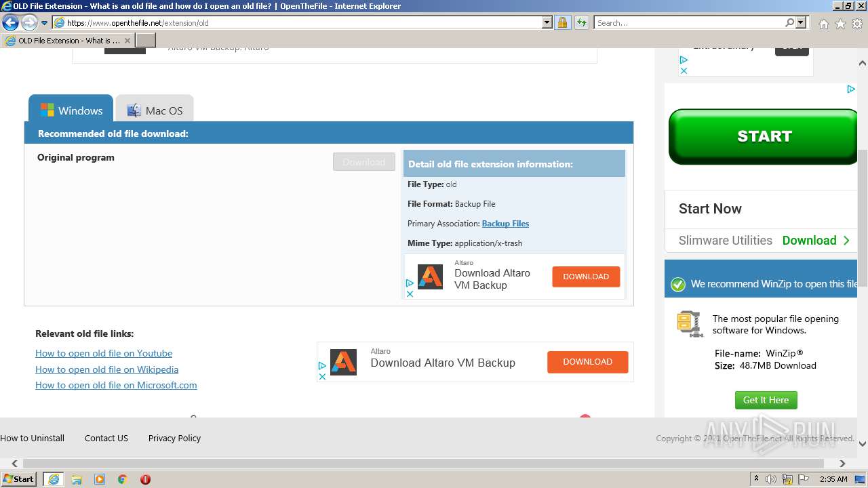This screenshot has width=868, height=488.
Task: Show hidden tray icons arrow
Action: [x=757, y=479]
